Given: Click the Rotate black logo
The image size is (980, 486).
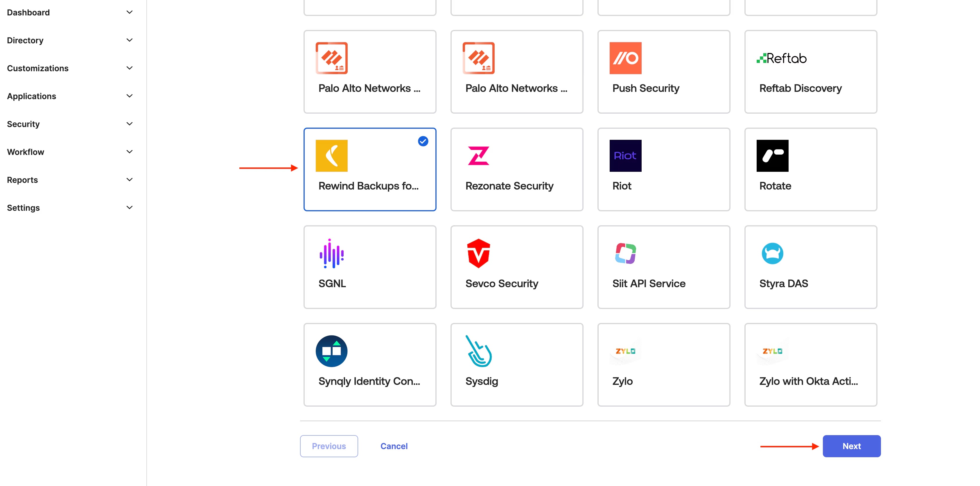Looking at the screenshot, I should point(772,156).
